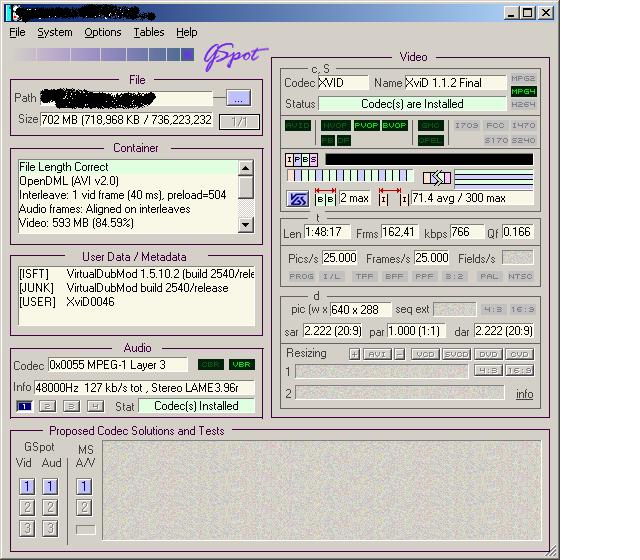640x560 pixels.
Task: Click the PVOP indicator
Action: [x=366, y=125]
